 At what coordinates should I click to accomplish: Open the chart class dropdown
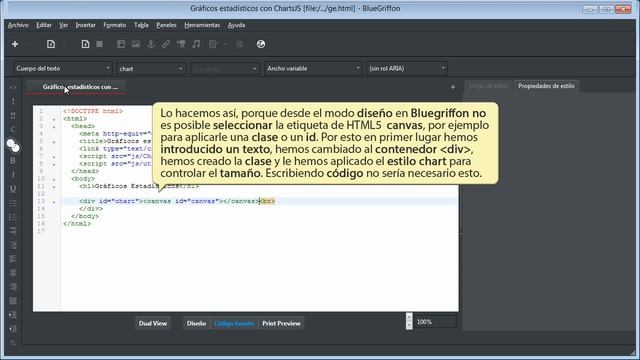coord(151,69)
